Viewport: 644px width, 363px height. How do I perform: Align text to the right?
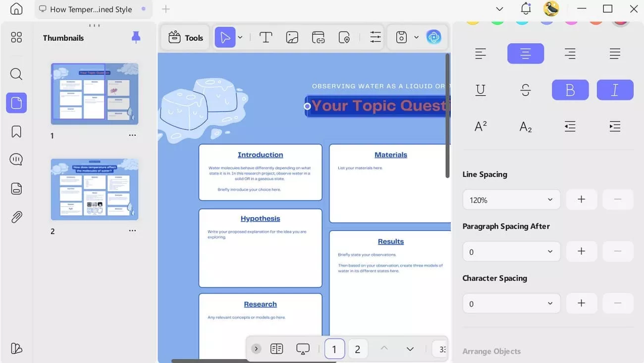pyautogui.click(x=570, y=54)
